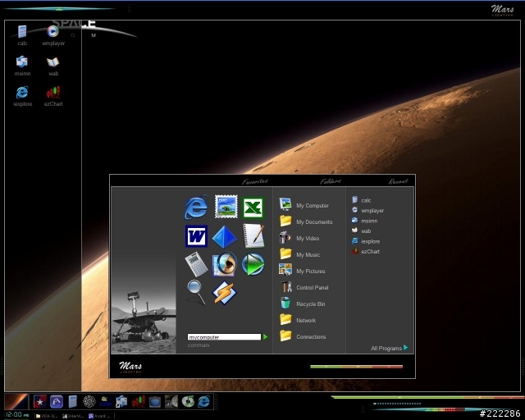Select wab in Recent list
Viewport: 525px width, 420px height.
(x=361, y=231)
